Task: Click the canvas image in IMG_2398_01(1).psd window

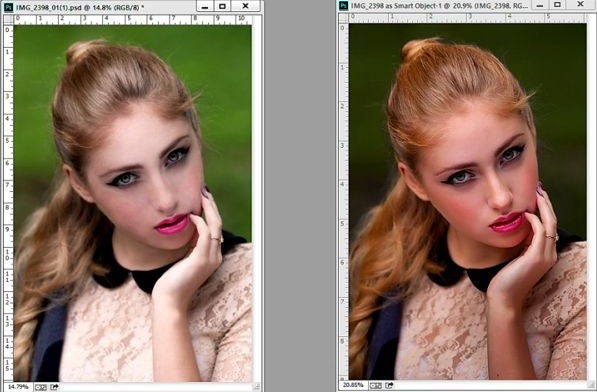Action: coord(132,203)
